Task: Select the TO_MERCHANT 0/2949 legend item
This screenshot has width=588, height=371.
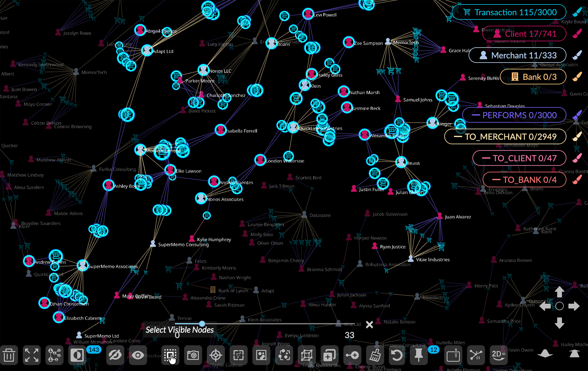Action: pyautogui.click(x=505, y=137)
